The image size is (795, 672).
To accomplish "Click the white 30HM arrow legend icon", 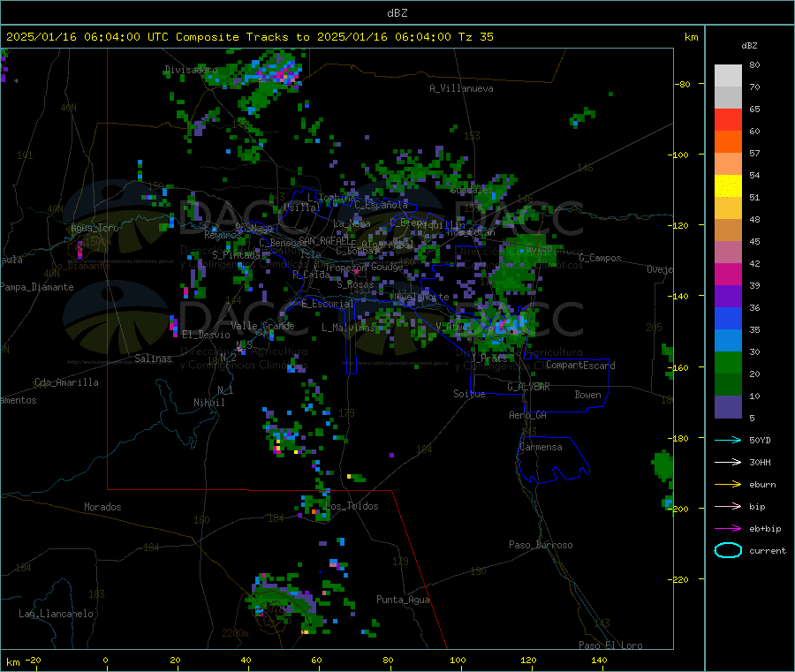I will pyautogui.click(x=728, y=462).
